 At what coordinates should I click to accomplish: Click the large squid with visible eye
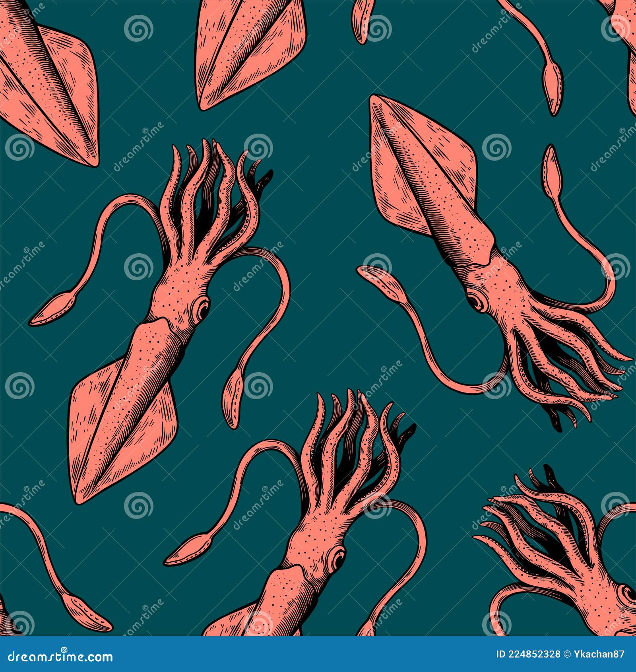(179, 318)
